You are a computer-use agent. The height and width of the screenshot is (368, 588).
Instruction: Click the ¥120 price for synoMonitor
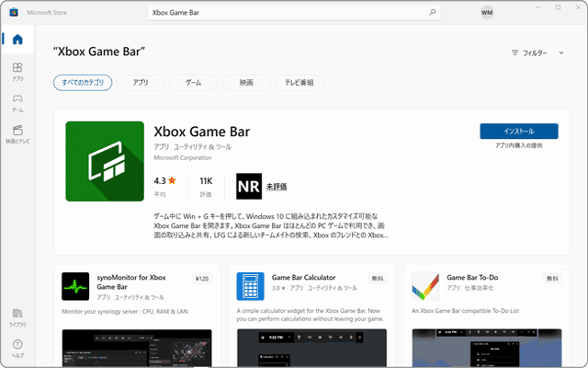pos(202,279)
